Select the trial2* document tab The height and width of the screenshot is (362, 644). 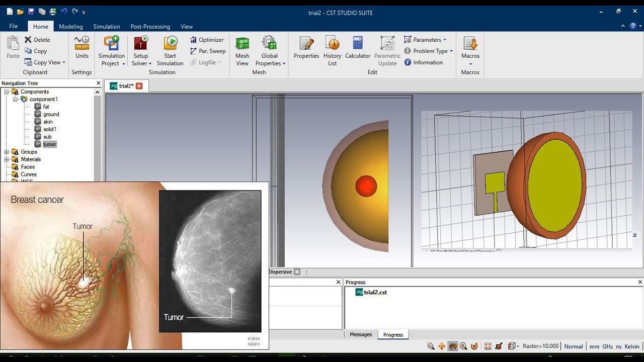pyautogui.click(x=126, y=86)
